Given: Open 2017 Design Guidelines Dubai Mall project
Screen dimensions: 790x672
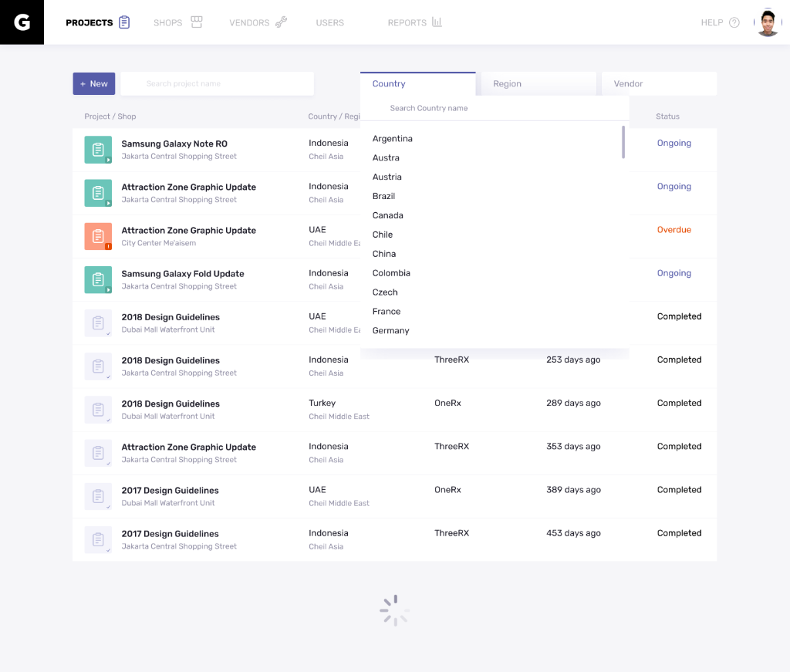Looking at the screenshot, I should coord(170,490).
